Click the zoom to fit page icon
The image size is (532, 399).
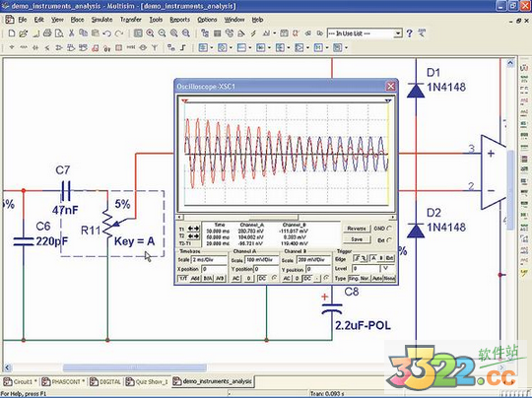(x=185, y=33)
